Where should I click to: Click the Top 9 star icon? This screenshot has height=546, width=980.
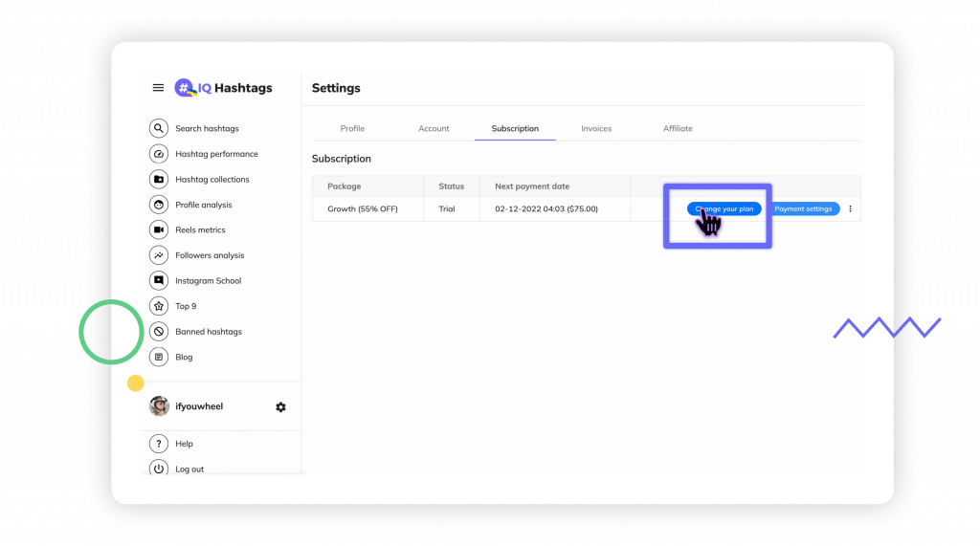click(159, 306)
